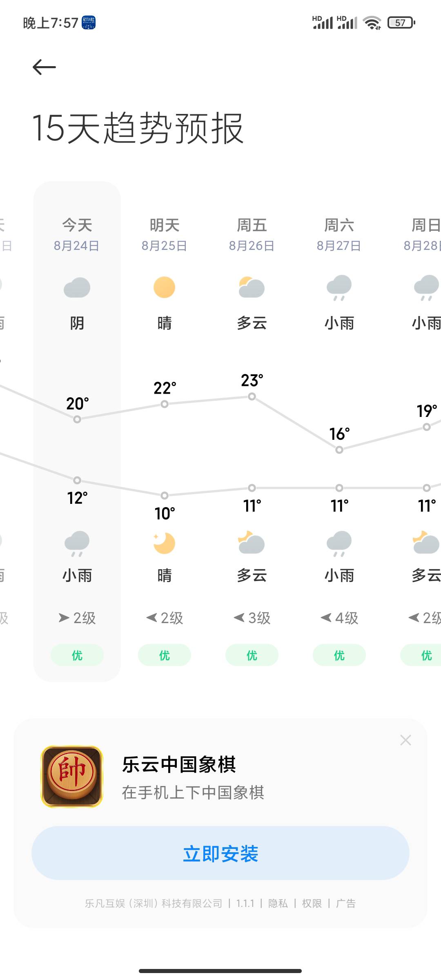Tap tomorrow's sunny daytime icon

(x=164, y=287)
